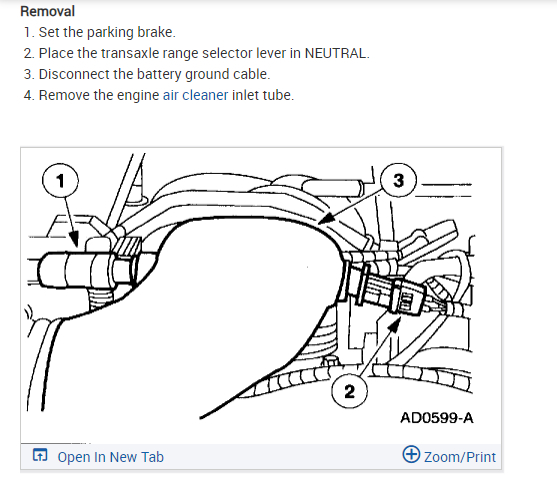The width and height of the screenshot is (557, 488).
Task: Click the Zoom/Print plus circle icon
Action: tap(411, 454)
